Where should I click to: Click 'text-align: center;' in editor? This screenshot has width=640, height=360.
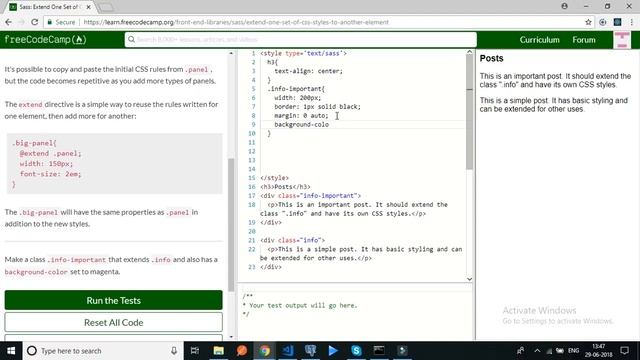tap(309, 71)
